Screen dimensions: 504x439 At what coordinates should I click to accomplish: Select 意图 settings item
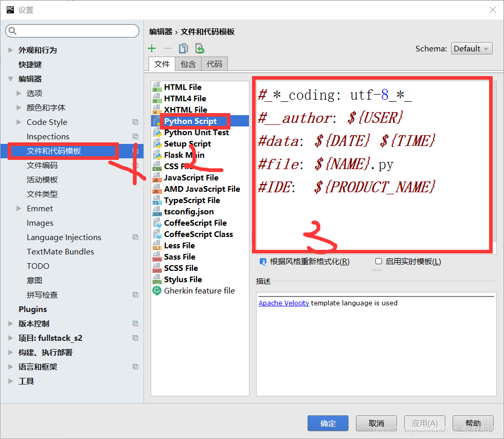pyautogui.click(x=34, y=281)
